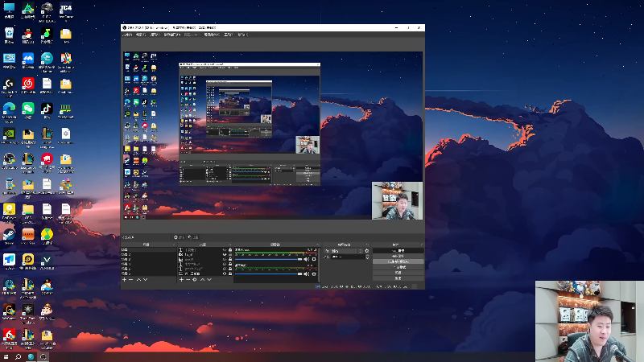Hide the top source using its eye icon

[x=224, y=250]
